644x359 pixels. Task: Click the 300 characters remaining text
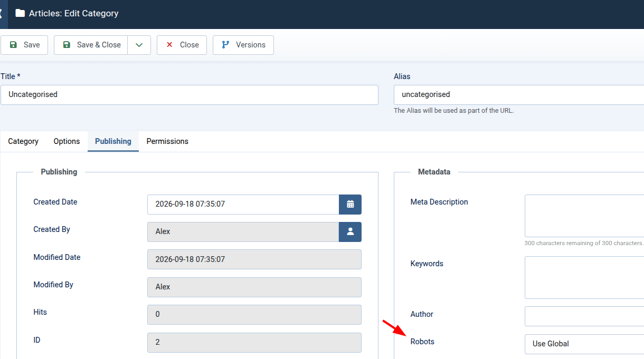coord(584,243)
